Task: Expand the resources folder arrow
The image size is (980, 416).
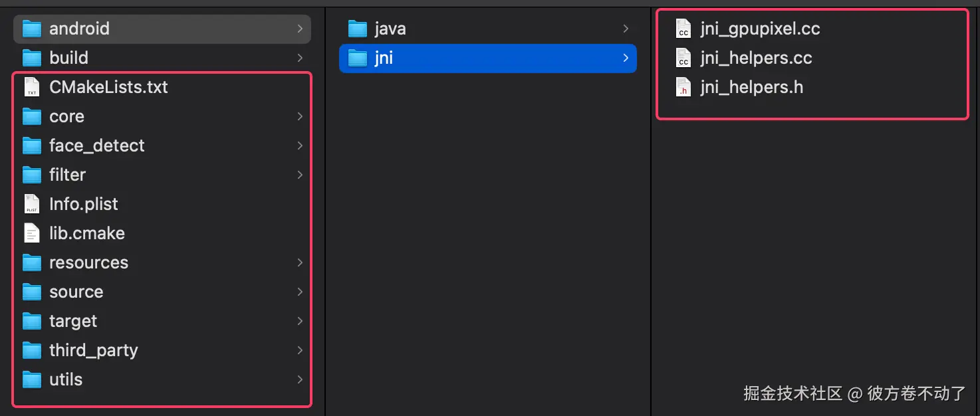Action: click(x=300, y=262)
